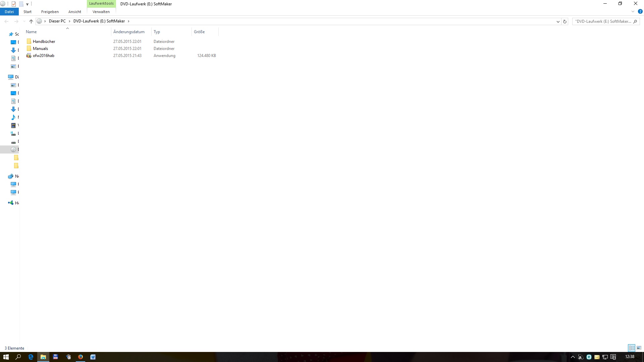Viewport: 644px width, 362px height.
Task: Click in the DVD-Laufwerk search field
Action: 602,21
